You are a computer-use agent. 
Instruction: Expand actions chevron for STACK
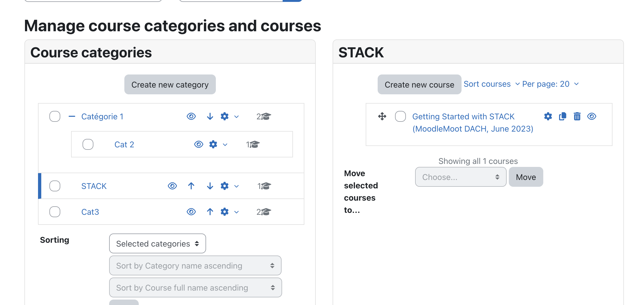pos(236,186)
